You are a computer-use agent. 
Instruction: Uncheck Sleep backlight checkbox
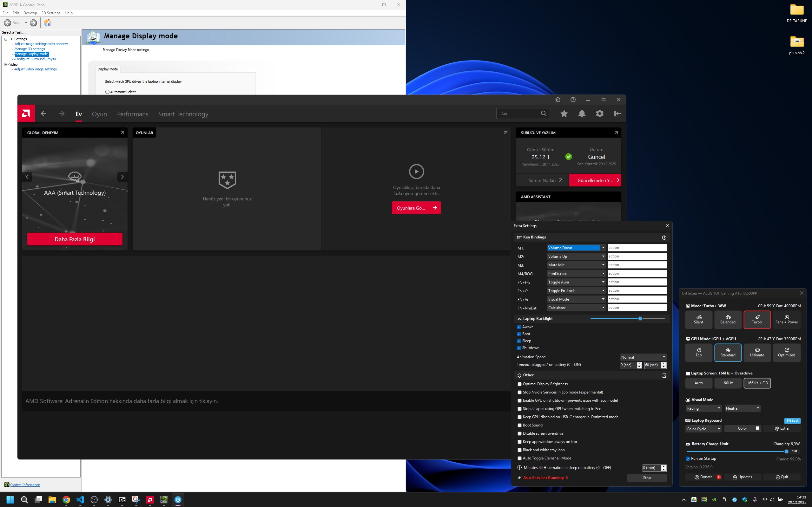[519, 341]
